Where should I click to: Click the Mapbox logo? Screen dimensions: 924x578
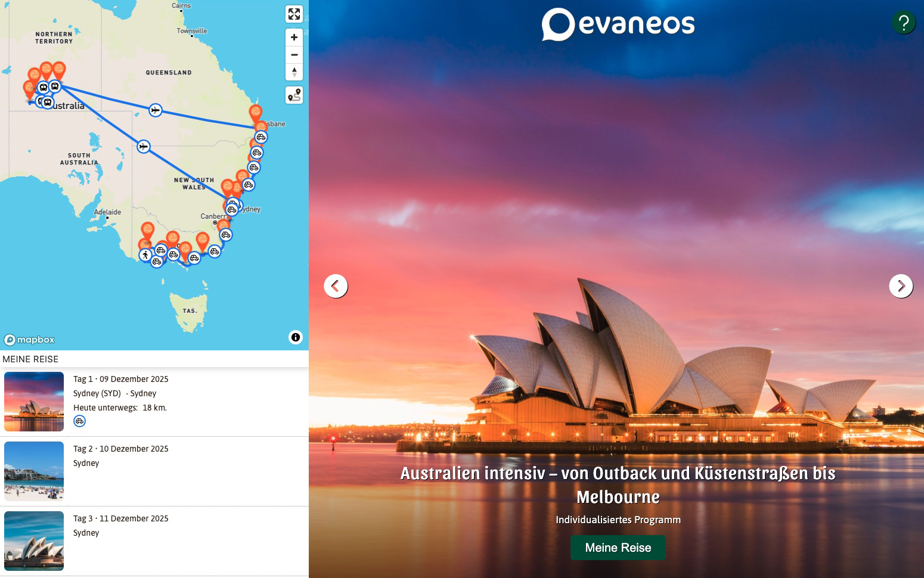pyautogui.click(x=30, y=340)
